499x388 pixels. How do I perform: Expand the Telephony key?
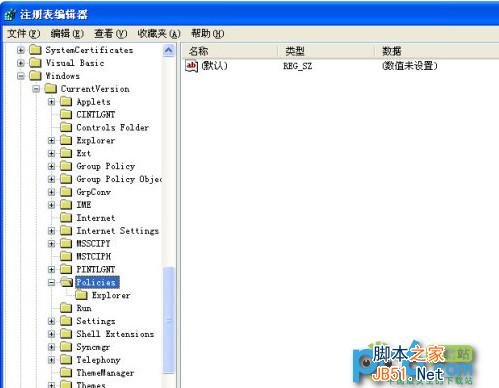click(51, 360)
